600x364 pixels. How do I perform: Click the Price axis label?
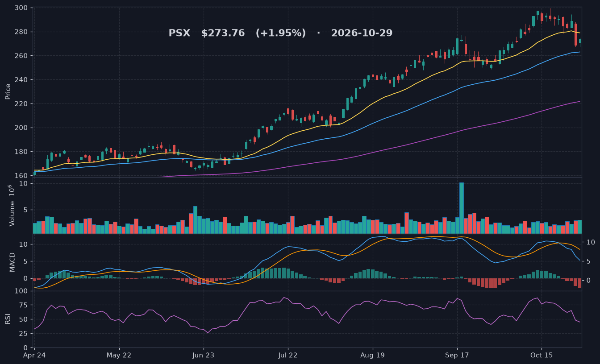pyautogui.click(x=8, y=91)
